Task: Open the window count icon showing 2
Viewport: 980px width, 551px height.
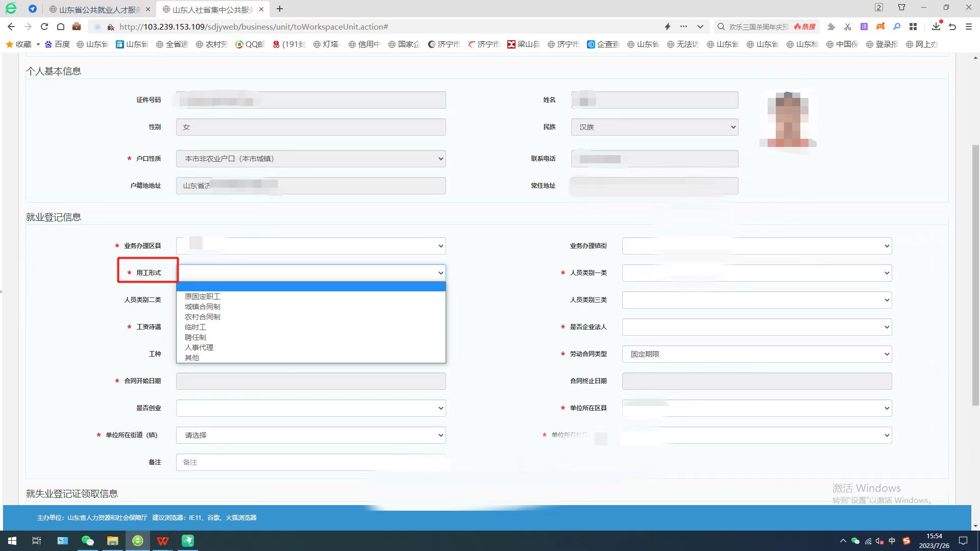Action: 879,7
